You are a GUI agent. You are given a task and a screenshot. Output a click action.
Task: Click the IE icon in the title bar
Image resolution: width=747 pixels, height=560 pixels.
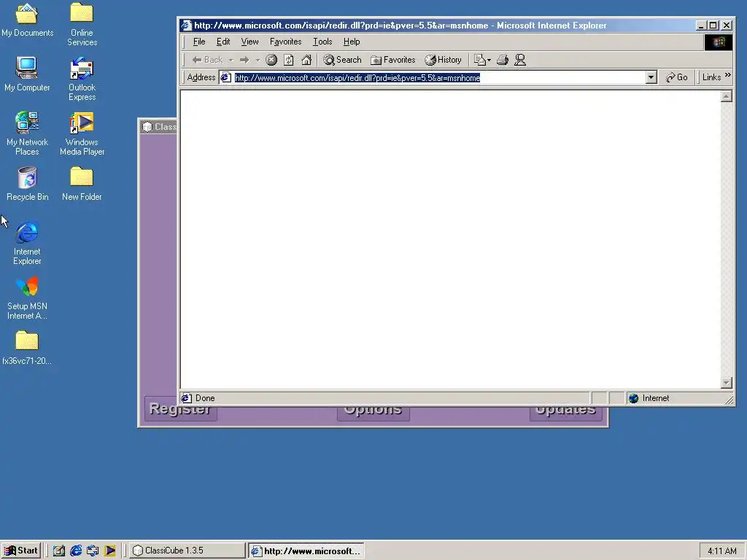tap(186, 26)
